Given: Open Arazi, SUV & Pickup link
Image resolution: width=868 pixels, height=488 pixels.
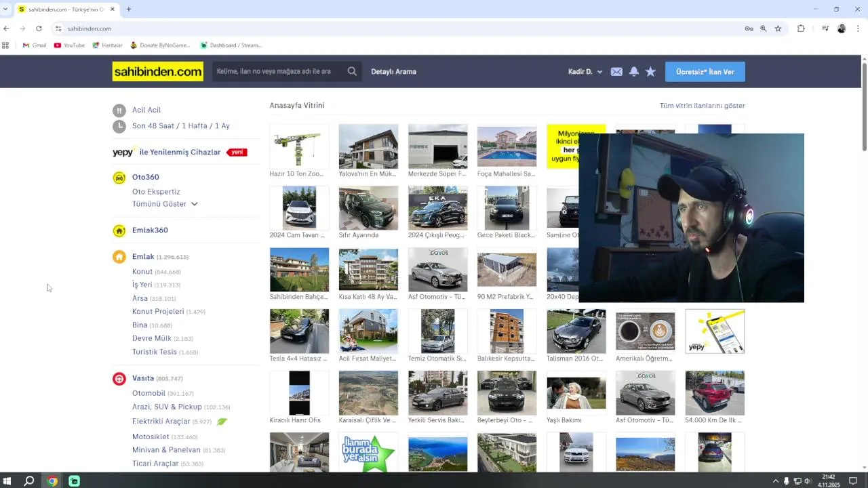Looking at the screenshot, I should pyautogui.click(x=167, y=407).
